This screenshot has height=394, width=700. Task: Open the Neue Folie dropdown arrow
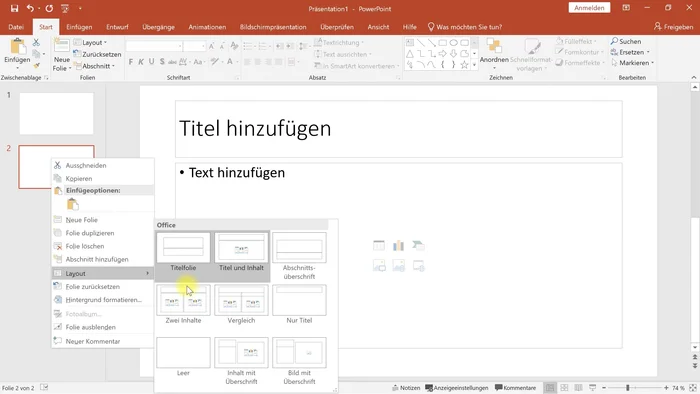tap(70, 68)
